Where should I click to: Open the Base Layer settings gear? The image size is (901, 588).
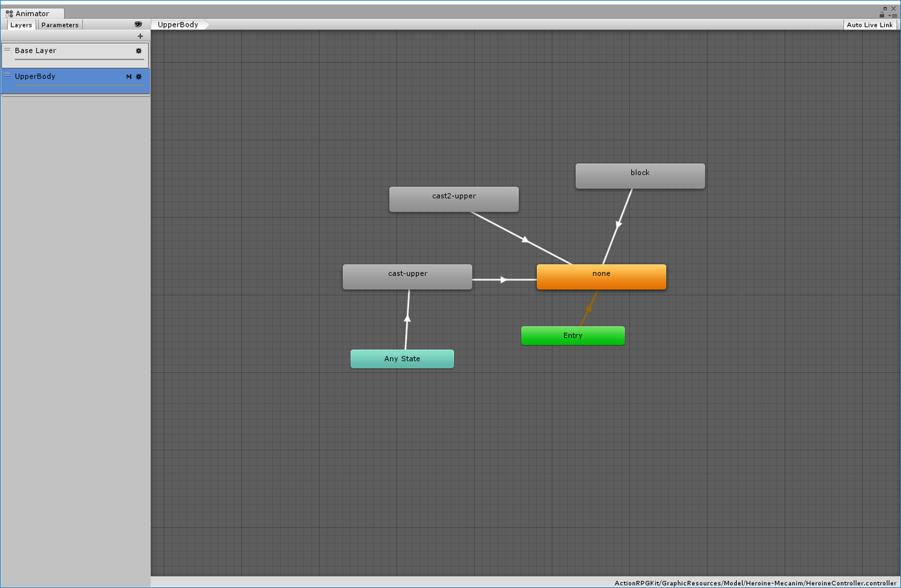pos(138,50)
